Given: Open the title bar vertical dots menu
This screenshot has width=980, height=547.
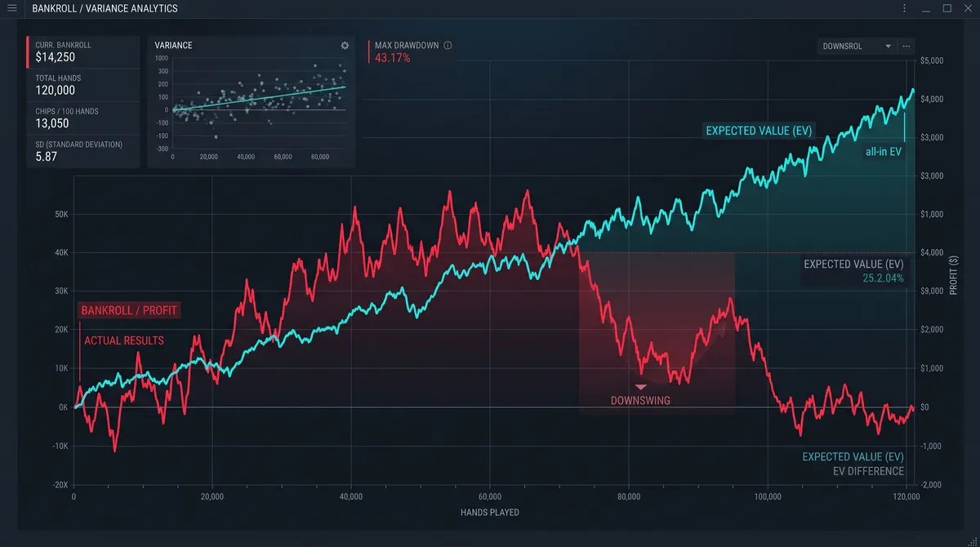Looking at the screenshot, I should 904,8.
